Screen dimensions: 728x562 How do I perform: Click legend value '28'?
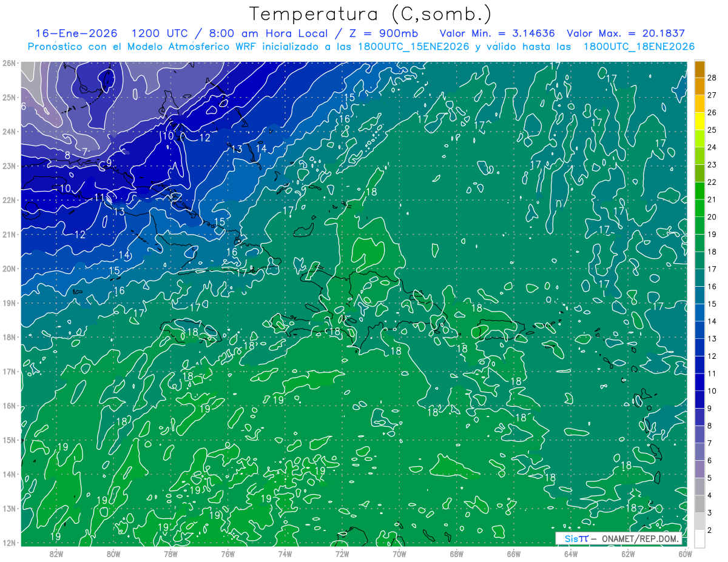click(x=712, y=78)
